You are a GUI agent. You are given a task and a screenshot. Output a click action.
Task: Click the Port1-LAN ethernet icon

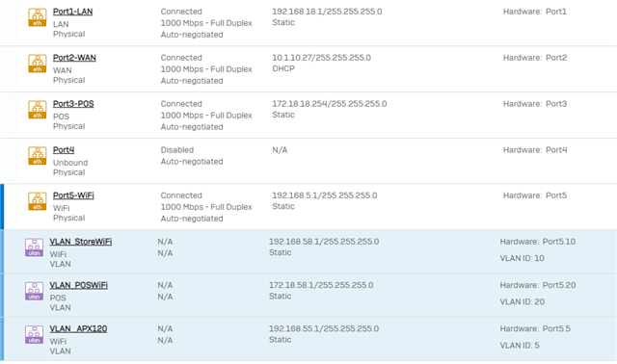click(x=37, y=17)
